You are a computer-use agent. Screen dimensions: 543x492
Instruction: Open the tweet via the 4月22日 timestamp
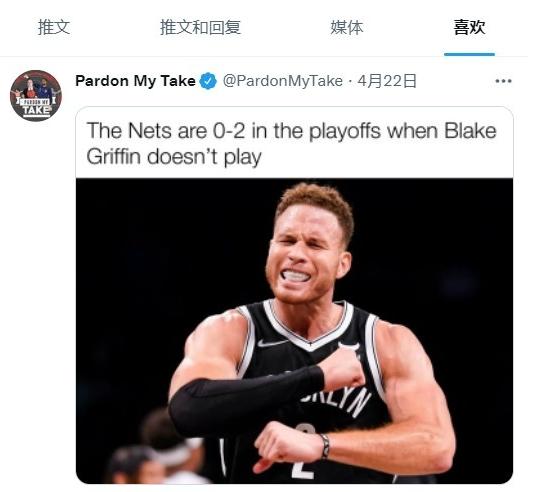(386, 81)
